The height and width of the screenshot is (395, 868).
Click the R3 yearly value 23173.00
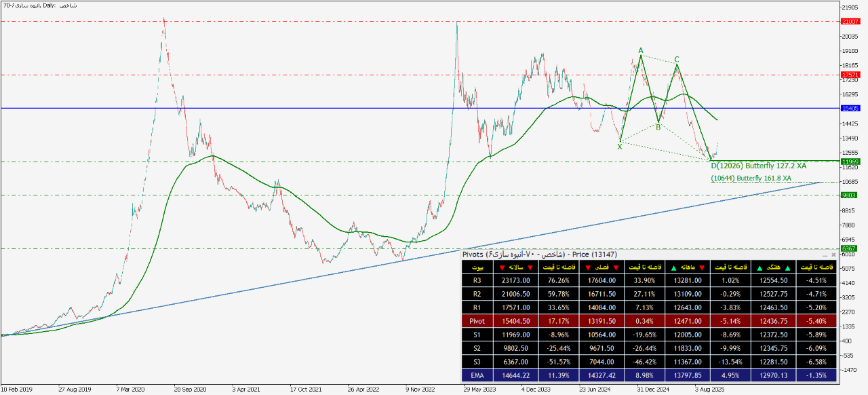[x=519, y=279]
